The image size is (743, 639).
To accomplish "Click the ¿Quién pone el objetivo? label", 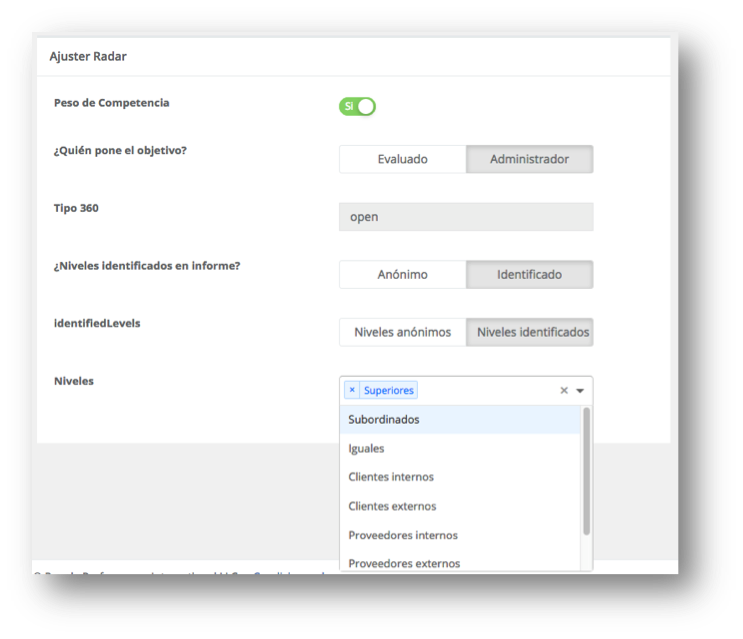I will click(x=120, y=151).
